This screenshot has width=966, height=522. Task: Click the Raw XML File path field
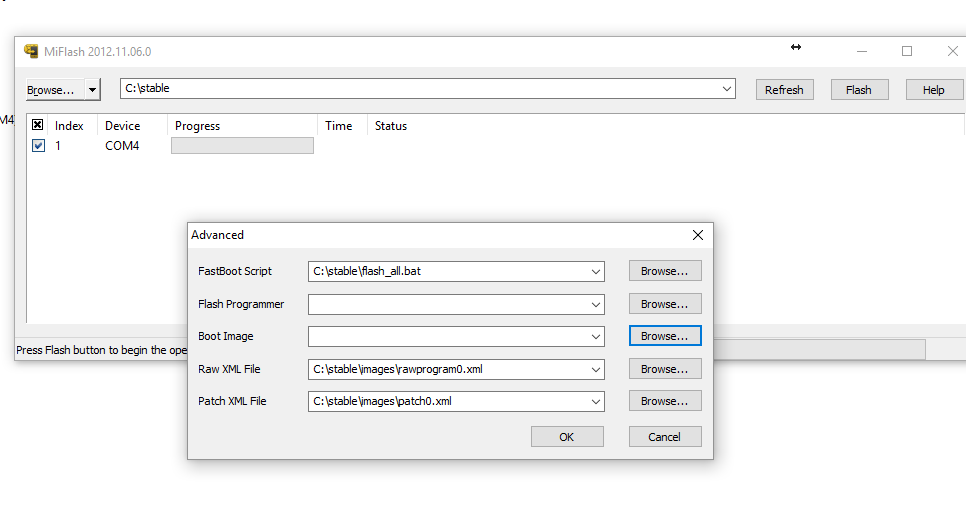click(447, 369)
